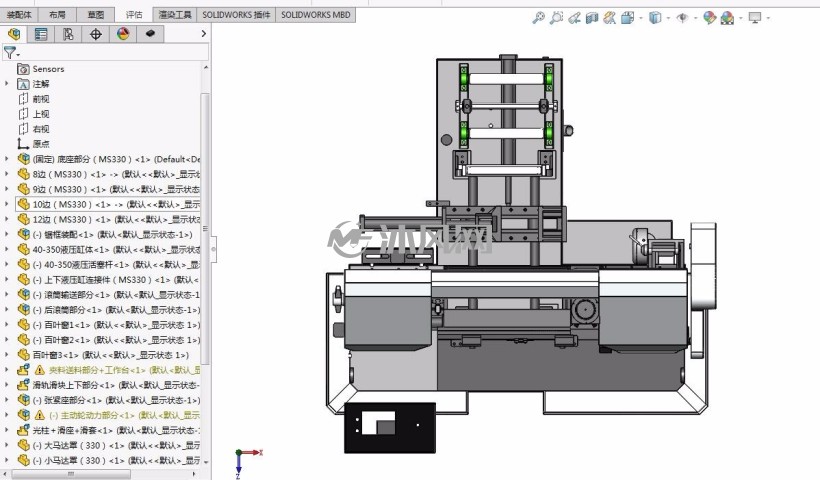Image resolution: width=820 pixels, height=480 pixels.
Task: Toggle the Section View tool
Action: point(592,18)
